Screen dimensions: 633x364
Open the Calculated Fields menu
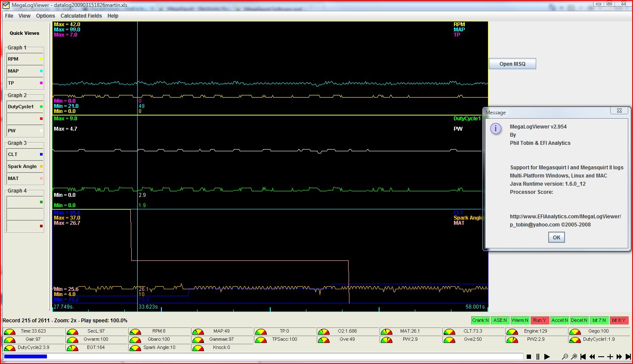[x=81, y=16]
